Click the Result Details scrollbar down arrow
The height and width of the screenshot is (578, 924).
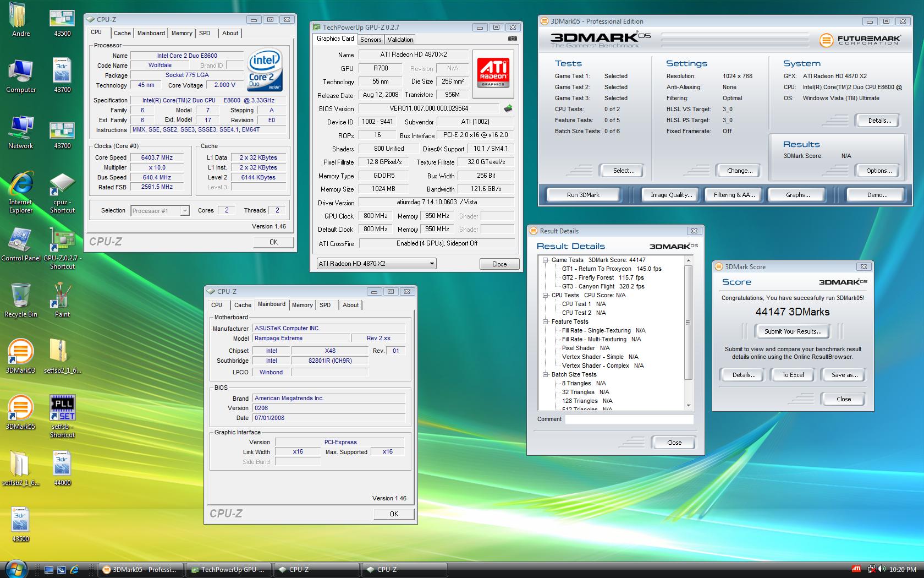[689, 406]
